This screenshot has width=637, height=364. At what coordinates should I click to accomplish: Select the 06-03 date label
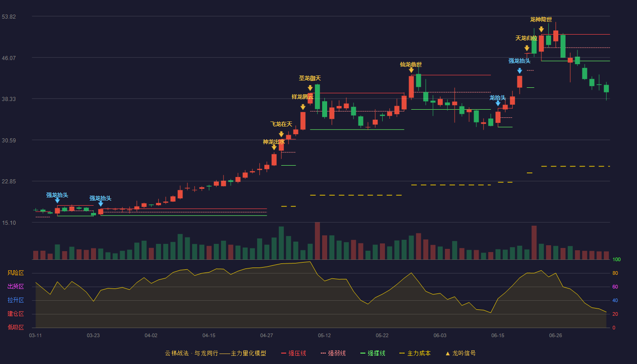pos(440,335)
